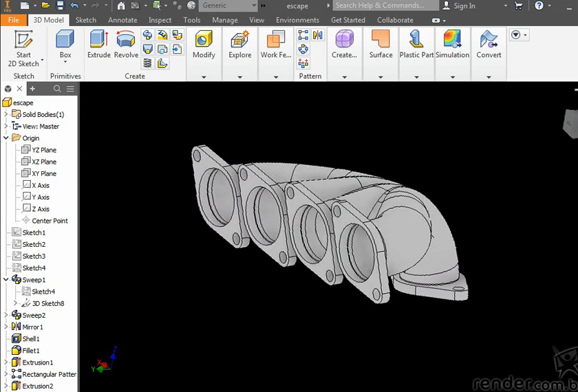Click the Box primitive tool
Image resolution: width=578 pixels, height=392 pixels.
coord(65,45)
